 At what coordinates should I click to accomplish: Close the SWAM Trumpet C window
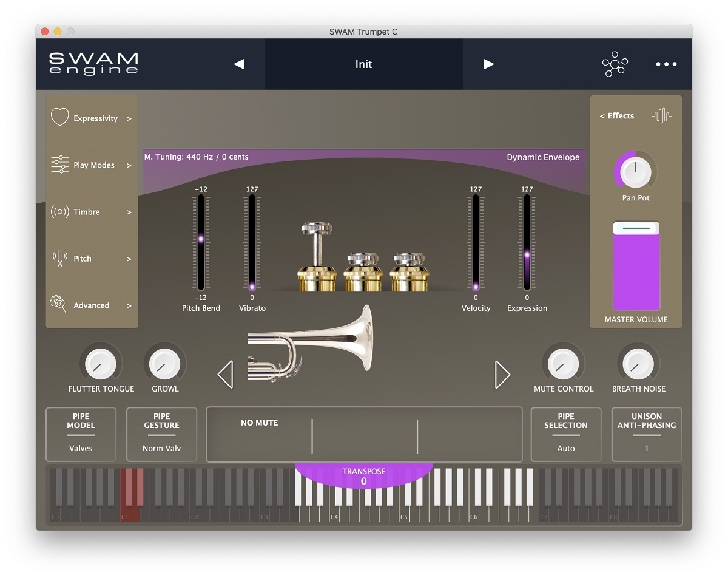(44, 32)
